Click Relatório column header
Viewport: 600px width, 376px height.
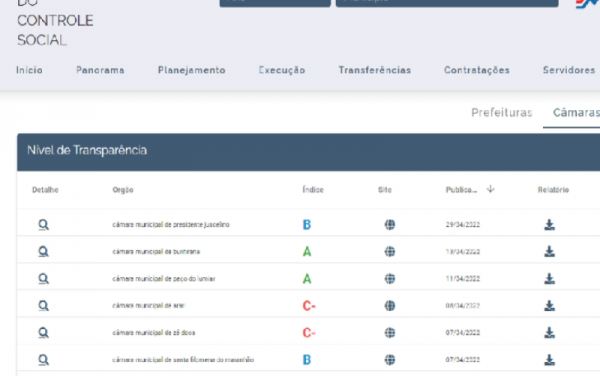(x=553, y=190)
